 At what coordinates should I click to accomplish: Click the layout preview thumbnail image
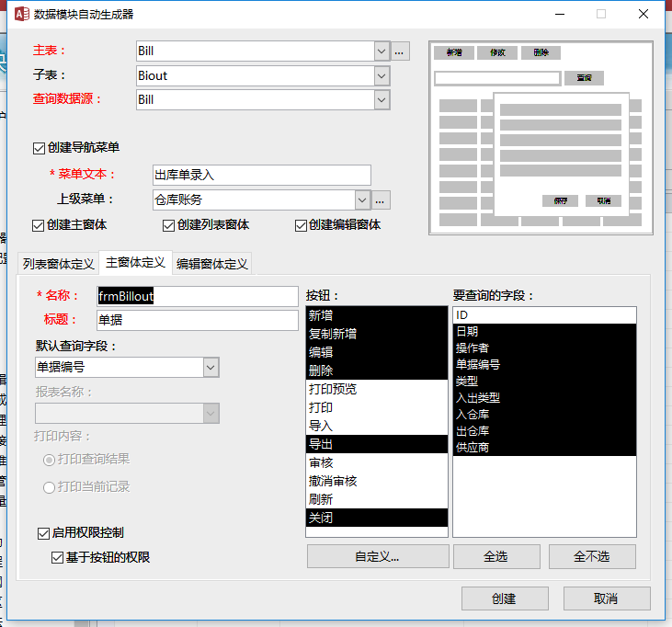click(x=541, y=138)
